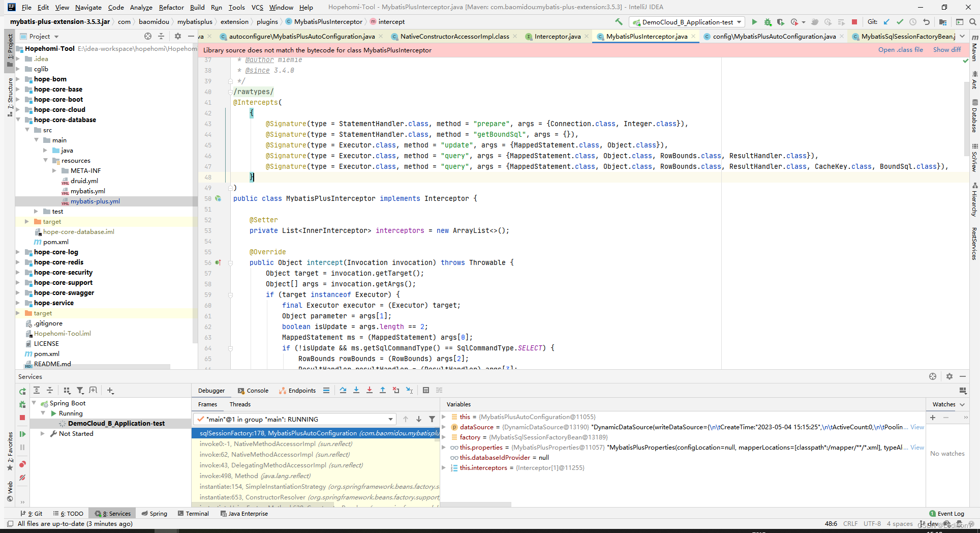Expand META-INF folder
Viewport: 980px width, 533px height.
coord(54,170)
